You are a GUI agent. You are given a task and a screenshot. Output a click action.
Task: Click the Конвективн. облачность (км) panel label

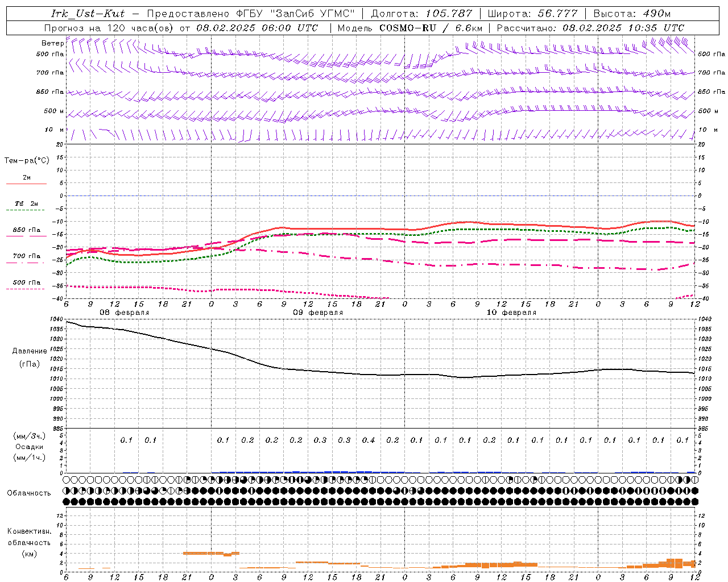(x=29, y=542)
